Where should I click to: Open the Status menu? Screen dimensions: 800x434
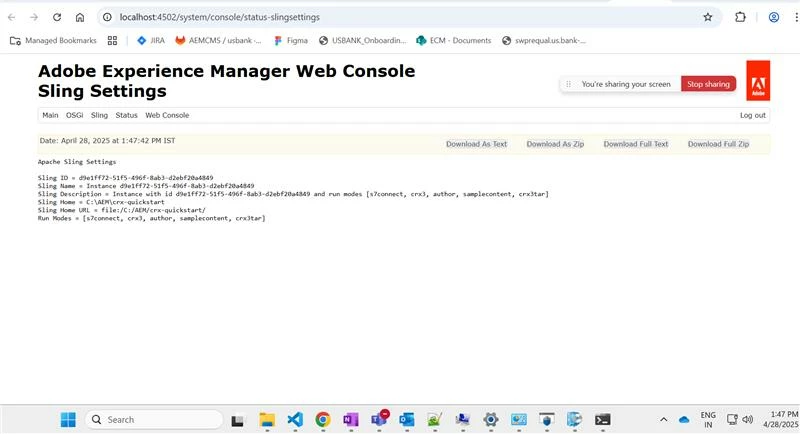[x=127, y=115]
